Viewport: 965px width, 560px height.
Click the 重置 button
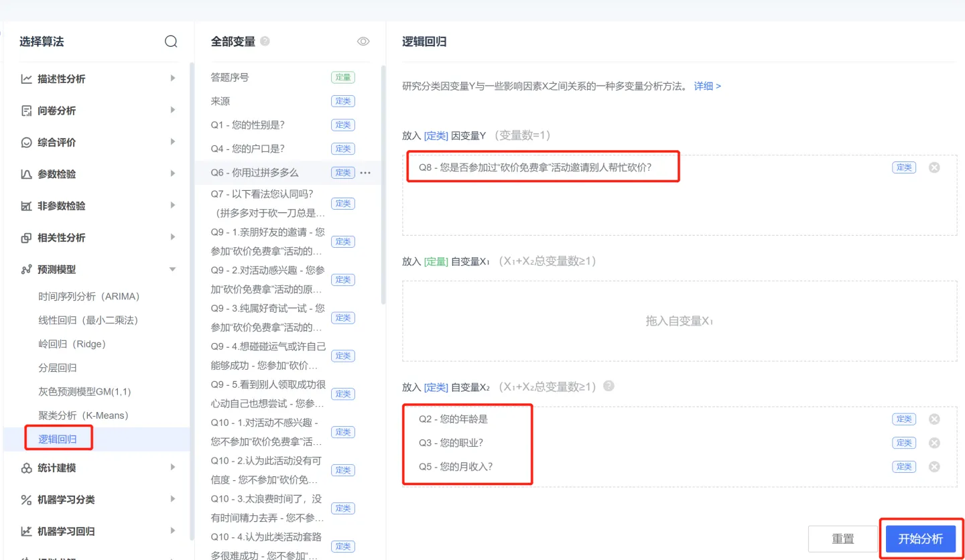[843, 539]
